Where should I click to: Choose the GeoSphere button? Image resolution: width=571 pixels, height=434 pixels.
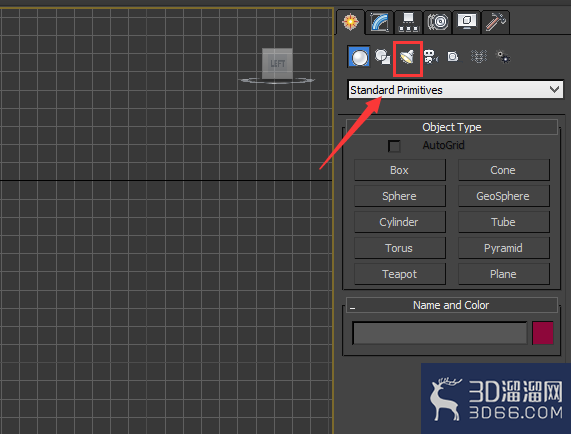504,196
